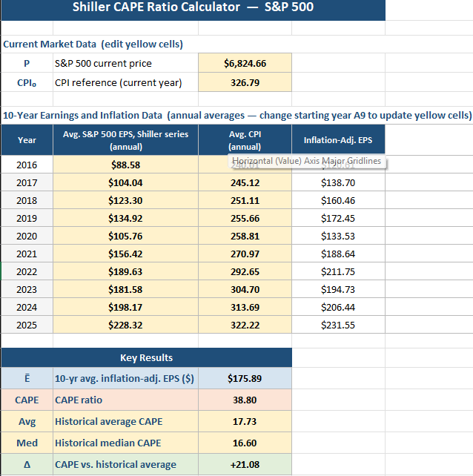
Task: Click the 10-yr avg. EPS result $175.89
Action: click(245, 378)
